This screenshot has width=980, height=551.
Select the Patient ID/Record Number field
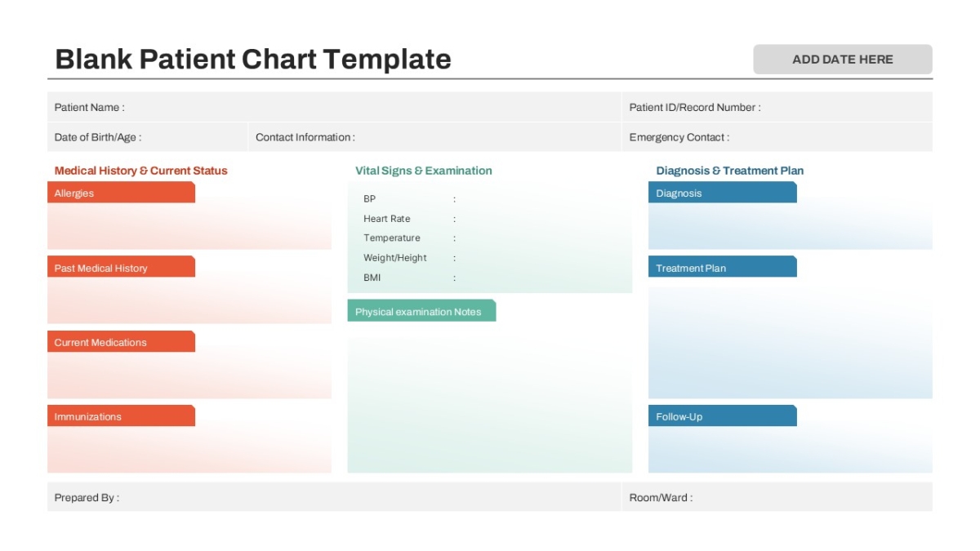pos(777,107)
